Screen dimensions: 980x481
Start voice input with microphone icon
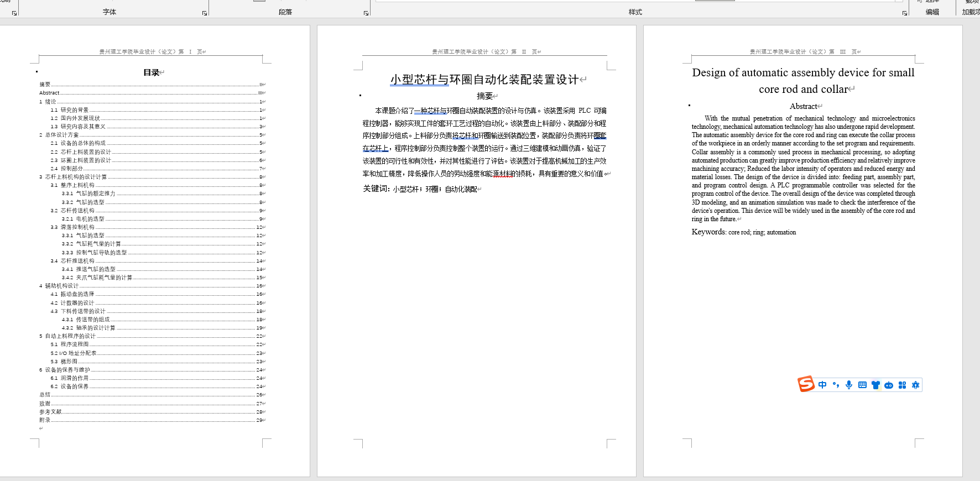(849, 385)
